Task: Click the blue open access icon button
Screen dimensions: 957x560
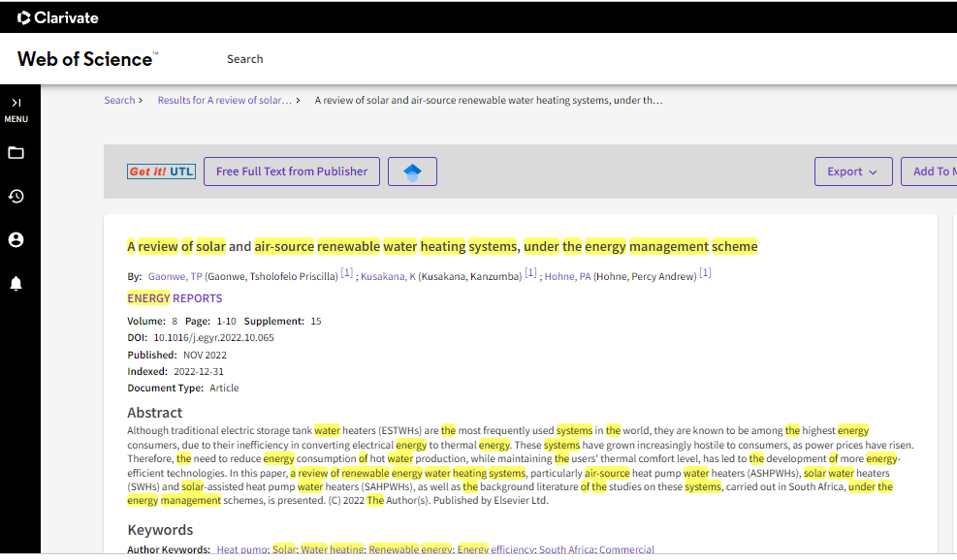Action: pos(412,171)
